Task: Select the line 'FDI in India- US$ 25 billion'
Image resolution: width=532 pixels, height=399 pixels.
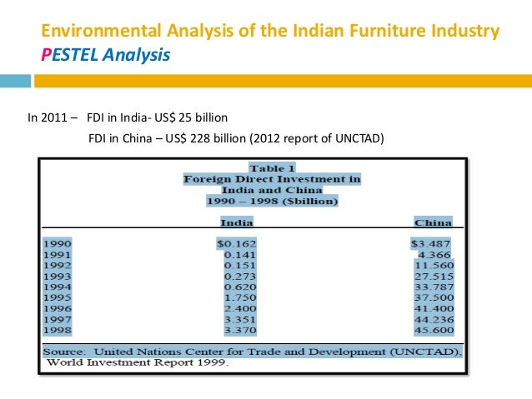Action: (x=157, y=117)
